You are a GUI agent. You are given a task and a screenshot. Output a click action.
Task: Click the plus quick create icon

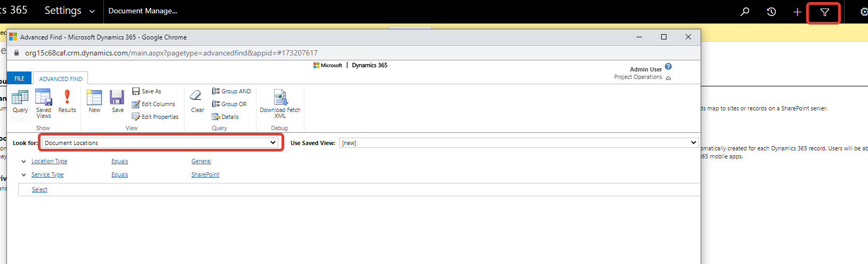click(797, 12)
